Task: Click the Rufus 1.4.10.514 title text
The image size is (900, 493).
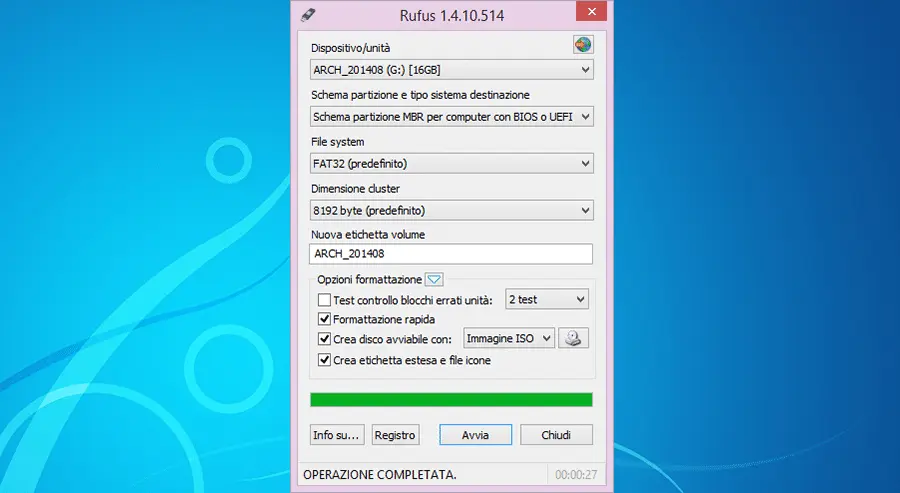Action: point(452,15)
